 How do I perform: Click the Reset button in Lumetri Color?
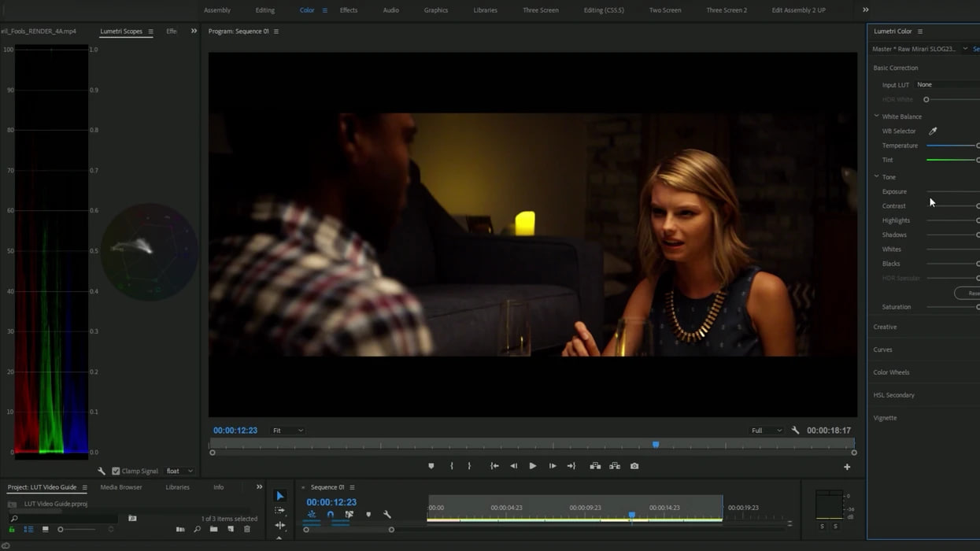click(971, 293)
